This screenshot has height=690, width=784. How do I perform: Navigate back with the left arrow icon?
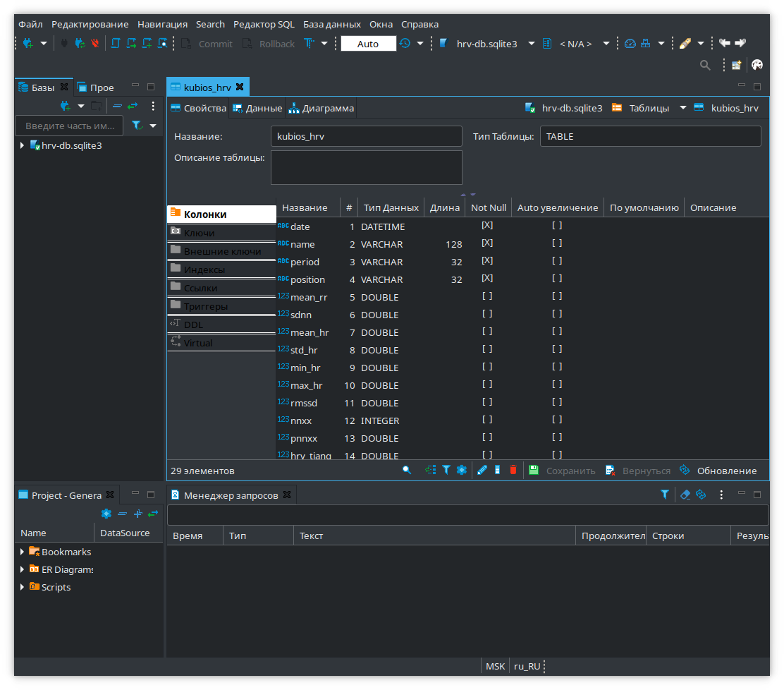pos(725,43)
